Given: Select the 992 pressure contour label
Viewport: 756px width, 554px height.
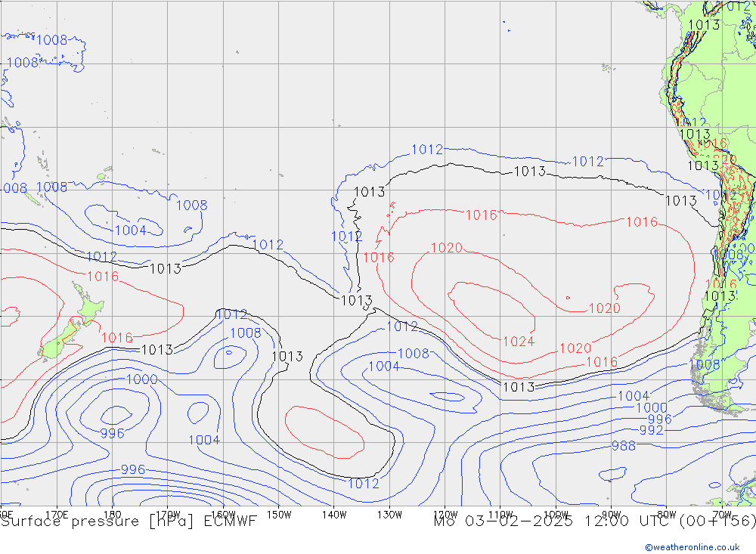Looking at the screenshot, I should point(651,430).
